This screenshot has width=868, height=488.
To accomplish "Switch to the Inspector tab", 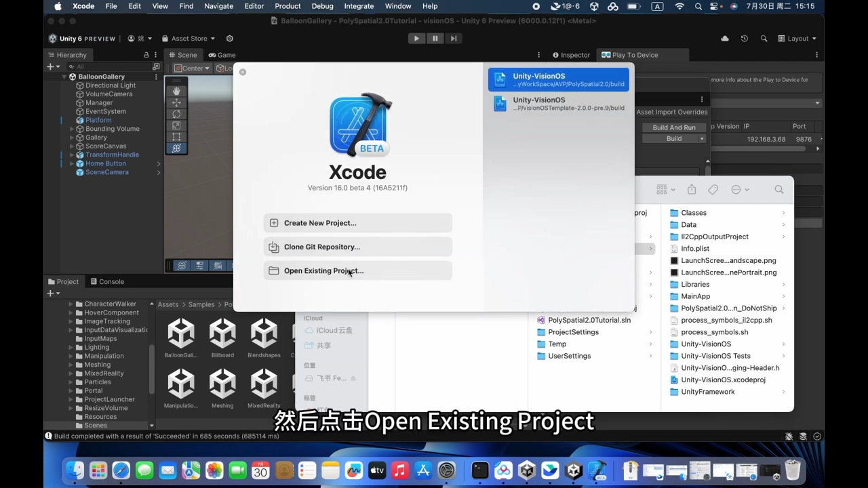I will pos(571,55).
